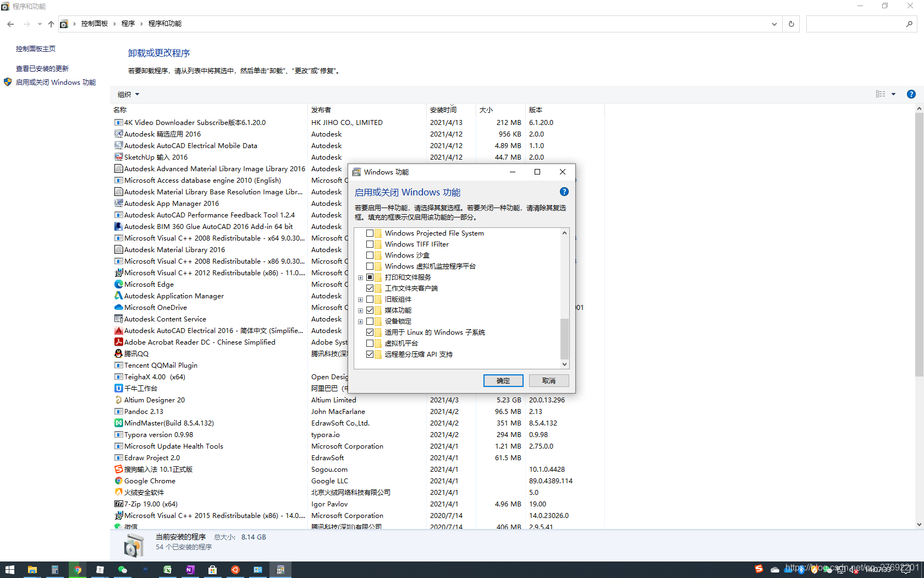Viewport: 924px width, 578px height.
Task: Click the 腾讯QQ penguin icon in list
Action: 118,353
